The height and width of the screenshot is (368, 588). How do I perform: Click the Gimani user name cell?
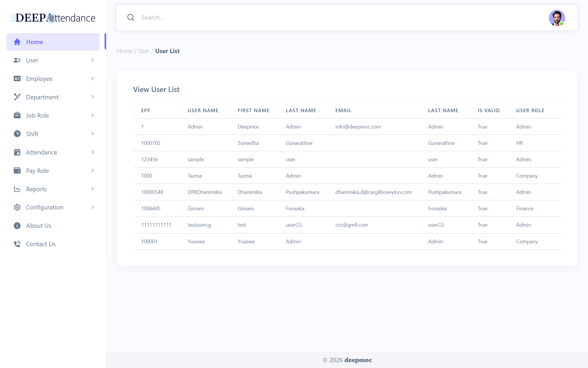coord(195,209)
